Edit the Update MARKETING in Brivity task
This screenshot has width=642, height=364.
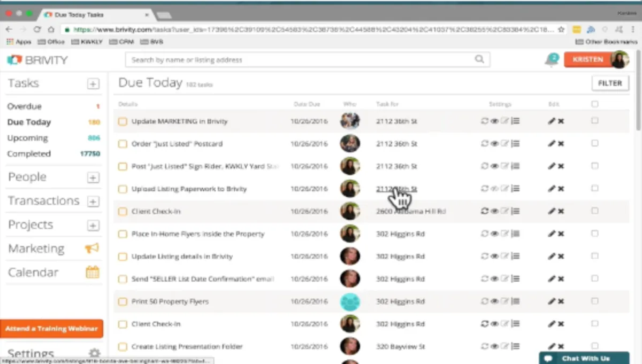(x=552, y=121)
